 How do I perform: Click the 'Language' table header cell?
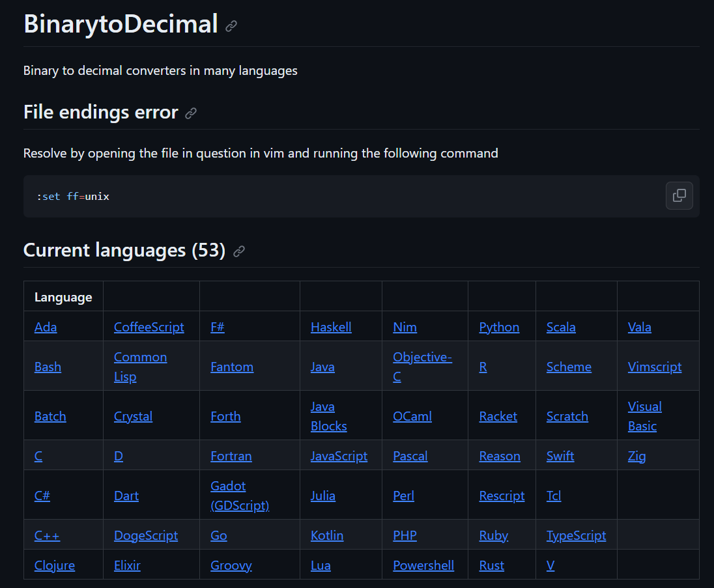pyautogui.click(x=63, y=297)
